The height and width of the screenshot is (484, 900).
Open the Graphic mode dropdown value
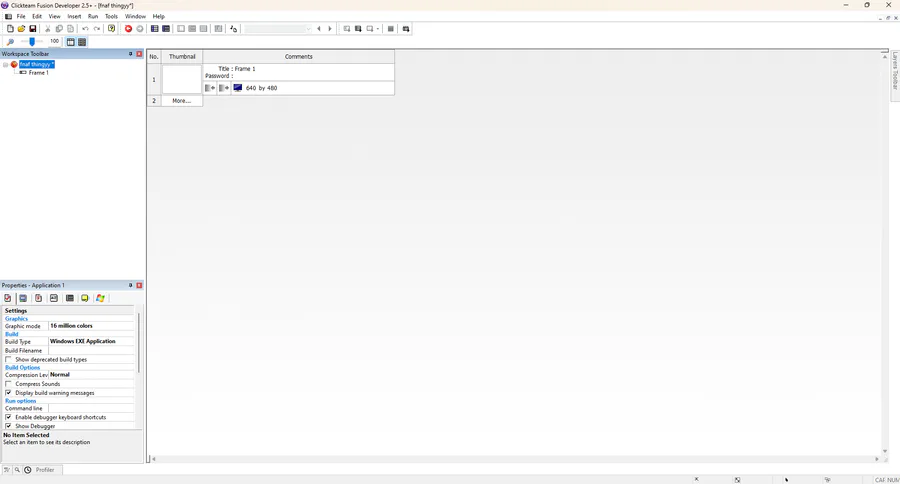click(x=91, y=326)
